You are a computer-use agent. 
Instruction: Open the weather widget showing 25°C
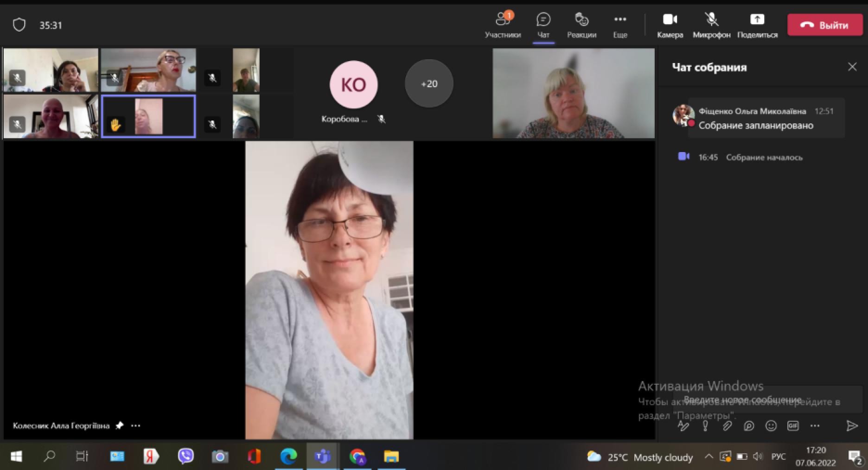point(640,457)
